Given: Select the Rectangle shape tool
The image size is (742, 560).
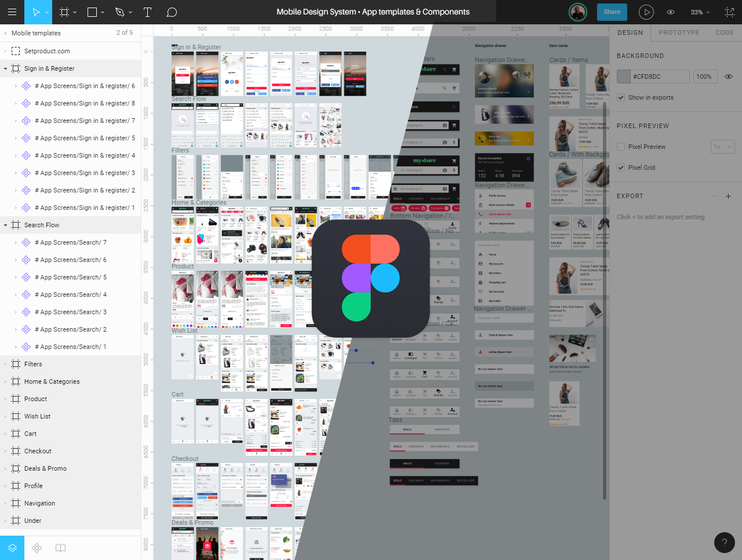Looking at the screenshot, I should (93, 12).
